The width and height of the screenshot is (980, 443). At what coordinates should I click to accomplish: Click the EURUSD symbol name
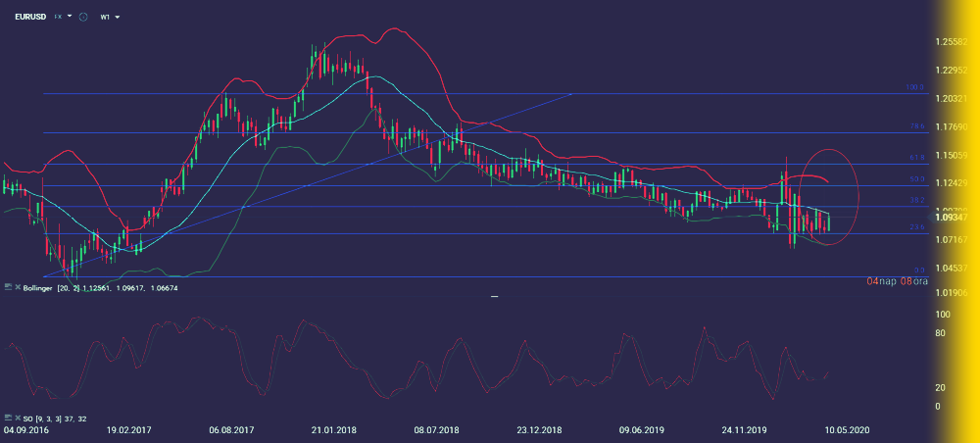(x=27, y=17)
